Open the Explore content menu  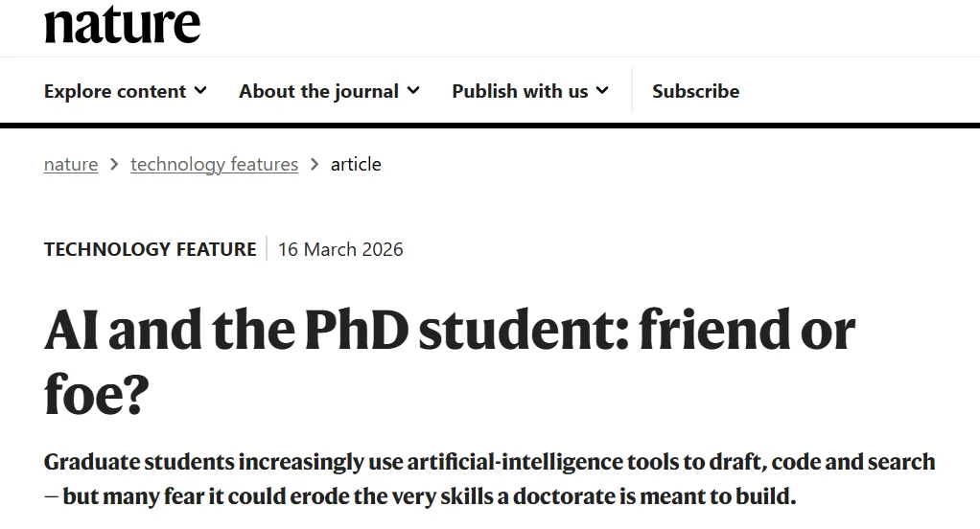(x=115, y=91)
